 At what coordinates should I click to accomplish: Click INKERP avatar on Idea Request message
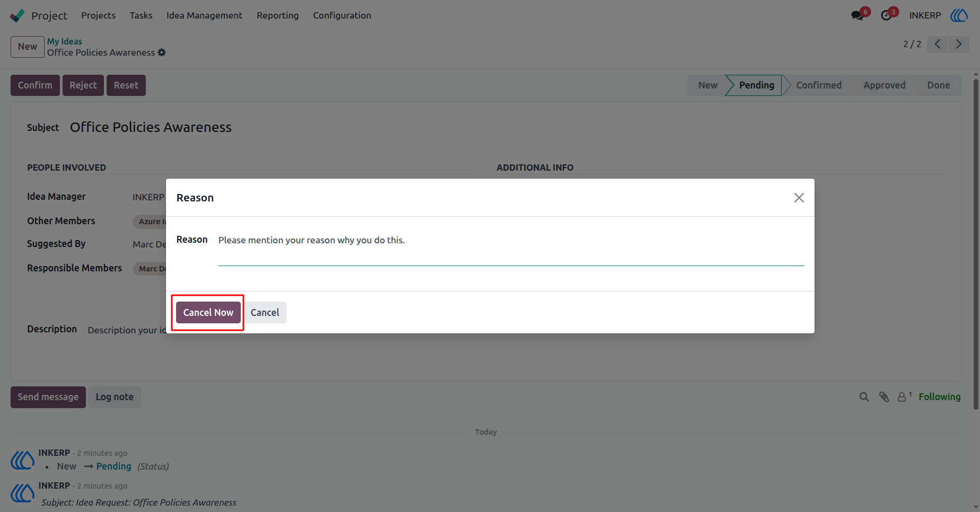pos(23,493)
